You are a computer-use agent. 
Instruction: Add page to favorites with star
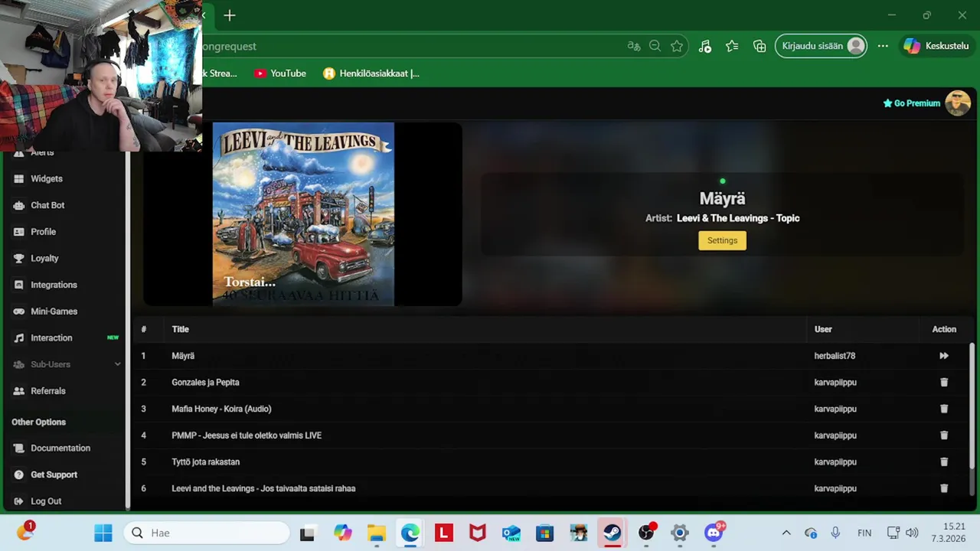coord(677,46)
